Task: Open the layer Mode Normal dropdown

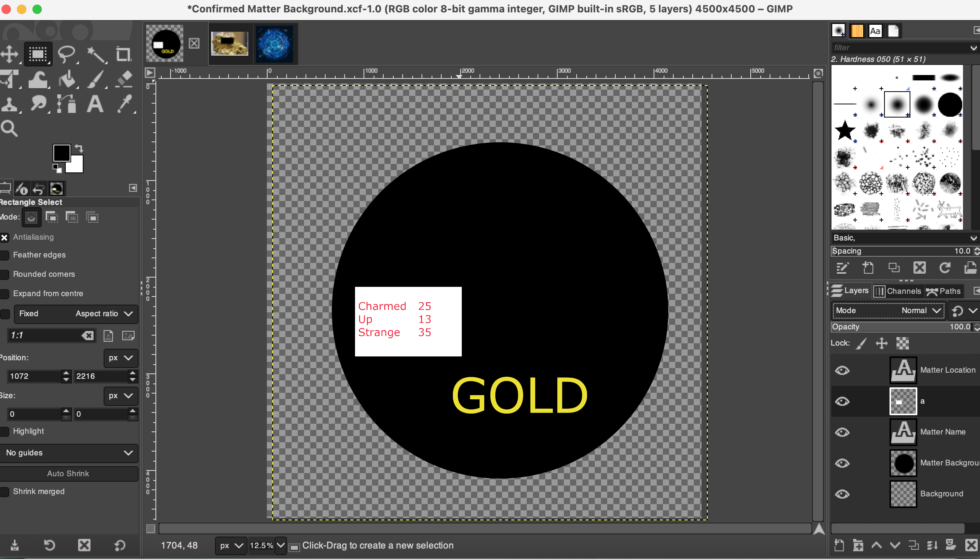Action: 888,310
